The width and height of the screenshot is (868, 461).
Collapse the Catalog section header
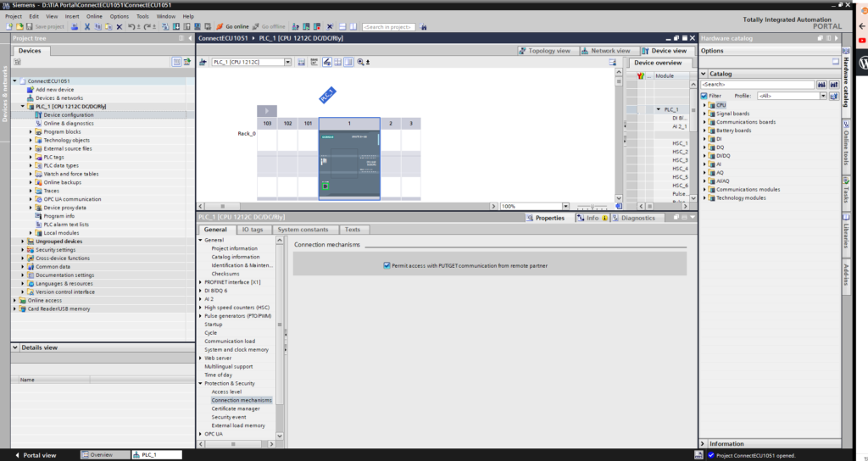(x=704, y=74)
